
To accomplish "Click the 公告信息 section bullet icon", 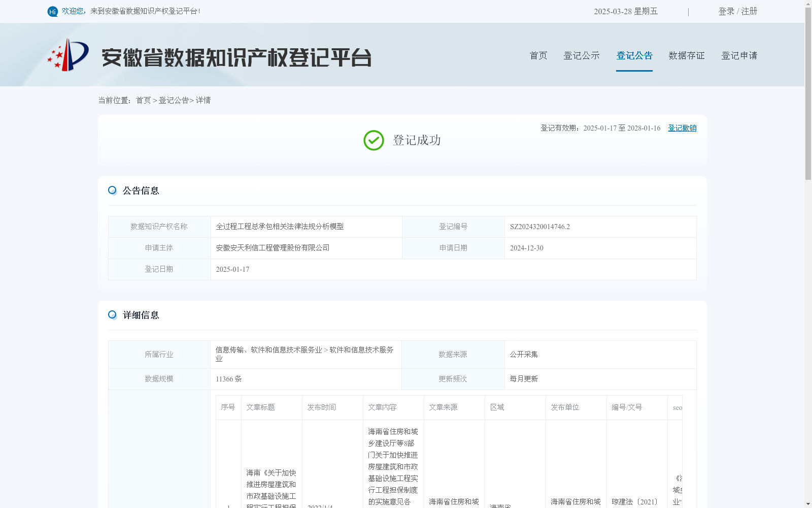I will pyautogui.click(x=112, y=190).
